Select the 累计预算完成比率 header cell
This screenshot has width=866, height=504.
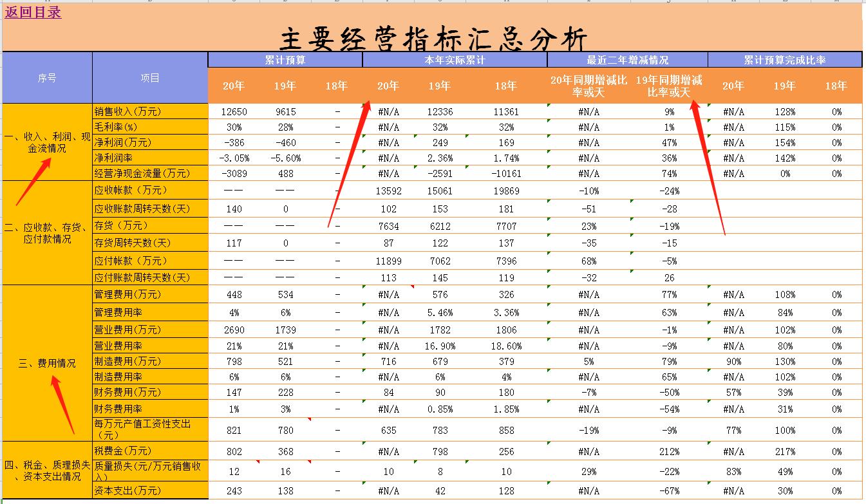(784, 59)
